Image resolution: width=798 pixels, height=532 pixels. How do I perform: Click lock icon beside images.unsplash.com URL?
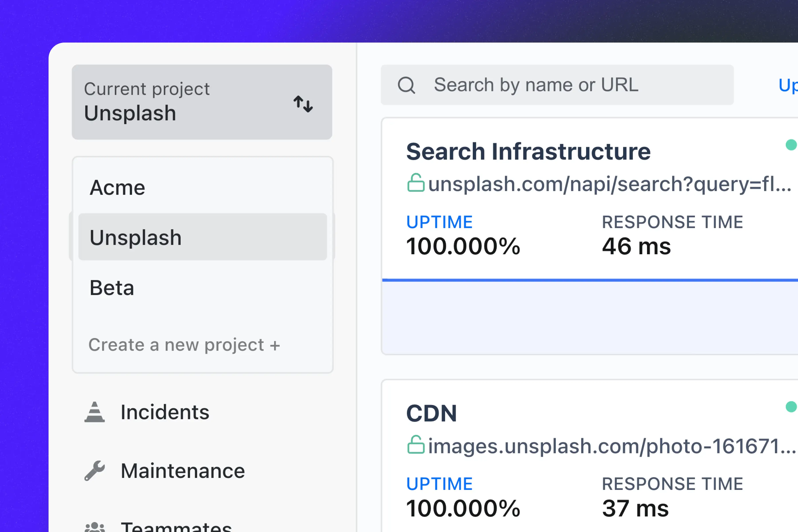click(x=416, y=444)
